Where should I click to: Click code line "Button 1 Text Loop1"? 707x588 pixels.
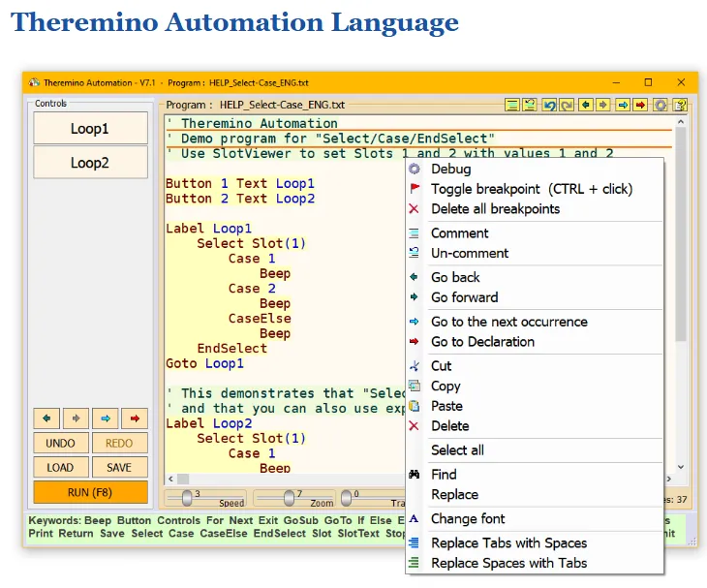[x=240, y=183]
